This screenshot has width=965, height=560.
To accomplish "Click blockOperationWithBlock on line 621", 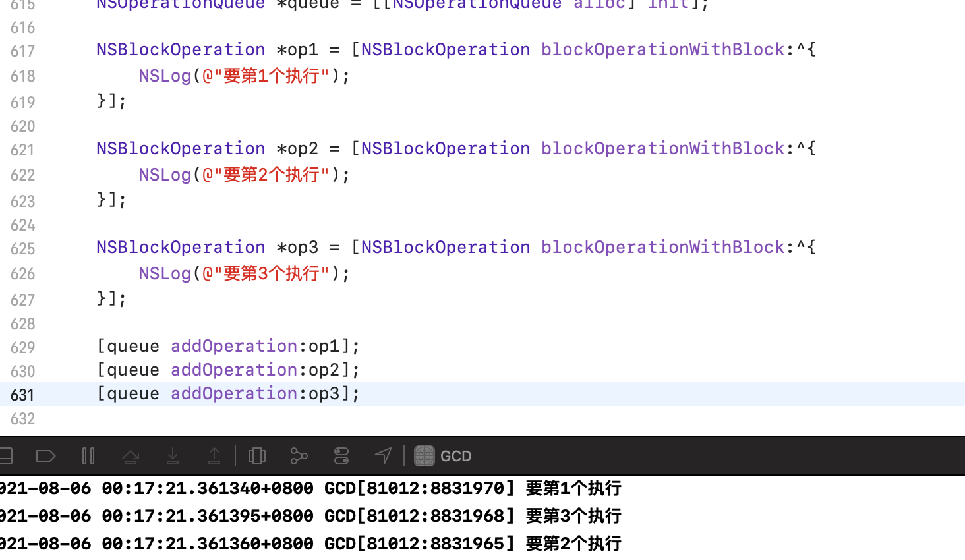I will 663,148.
